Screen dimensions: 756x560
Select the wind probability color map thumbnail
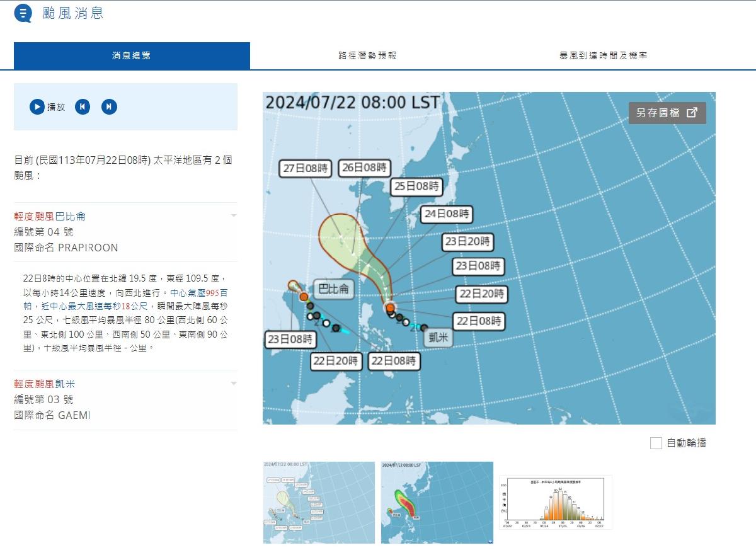click(437, 502)
